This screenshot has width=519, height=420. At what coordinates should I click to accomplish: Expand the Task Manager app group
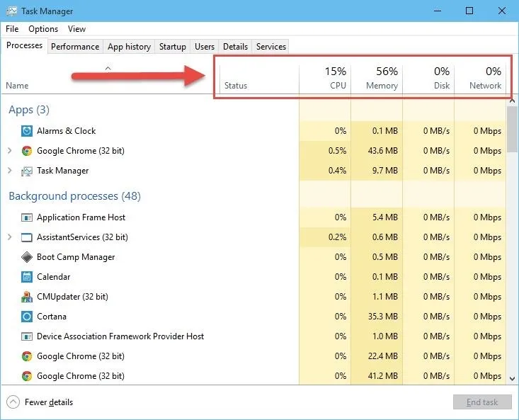[10, 171]
